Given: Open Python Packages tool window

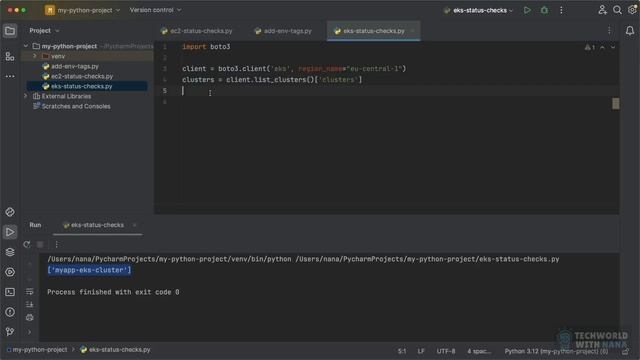Looking at the screenshot, I should (x=10, y=212).
